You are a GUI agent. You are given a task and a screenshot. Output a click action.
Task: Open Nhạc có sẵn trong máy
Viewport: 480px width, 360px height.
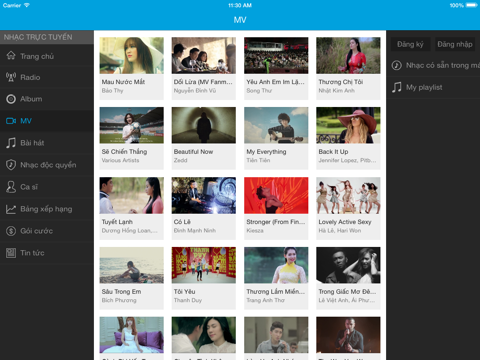coord(435,65)
